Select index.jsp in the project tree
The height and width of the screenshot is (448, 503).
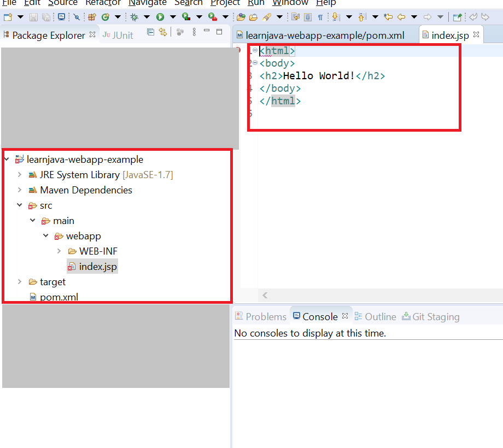(x=97, y=267)
